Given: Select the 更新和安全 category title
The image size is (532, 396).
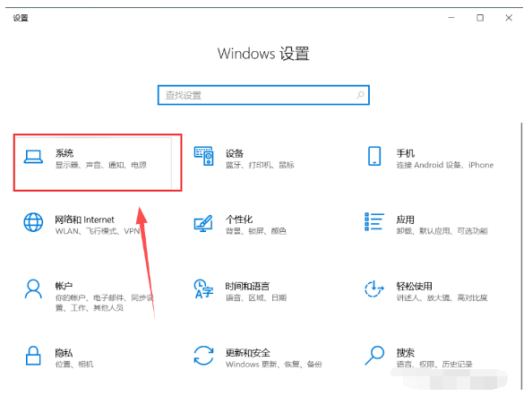Looking at the screenshot, I should pyautogui.click(x=248, y=353).
